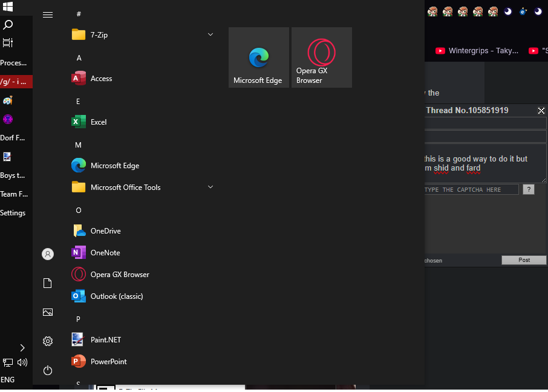Image resolution: width=548 pixels, height=392 pixels.
Task: Click the # section header
Action: 79,14
